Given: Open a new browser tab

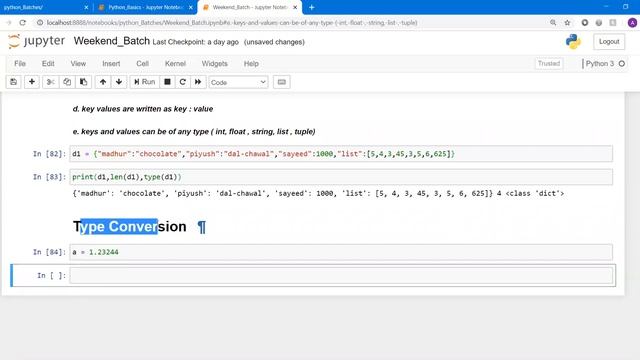Looking at the screenshot, I should pyautogui.click(x=311, y=7).
